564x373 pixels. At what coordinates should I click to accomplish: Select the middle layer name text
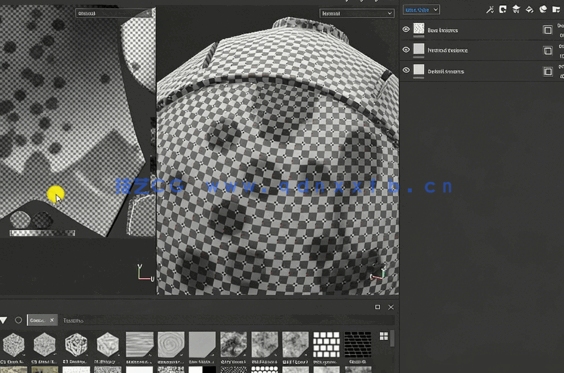pyautogui.click(x=447, y=50)
